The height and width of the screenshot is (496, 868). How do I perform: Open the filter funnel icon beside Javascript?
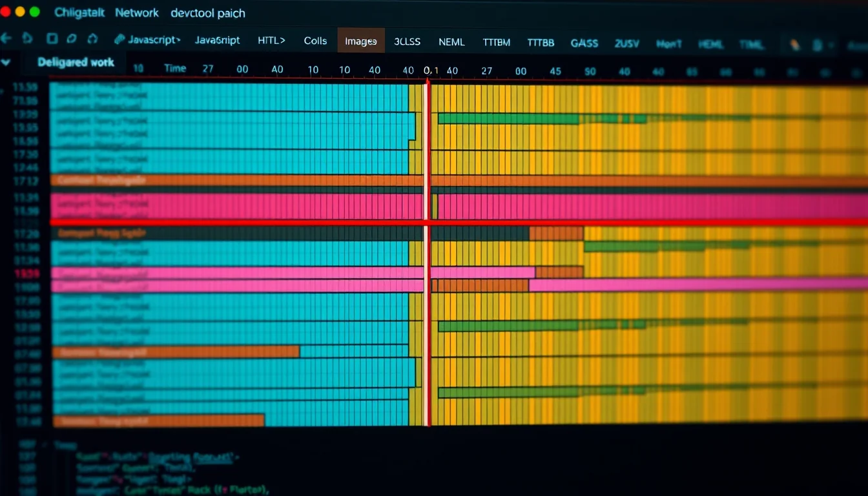(119, 39)
